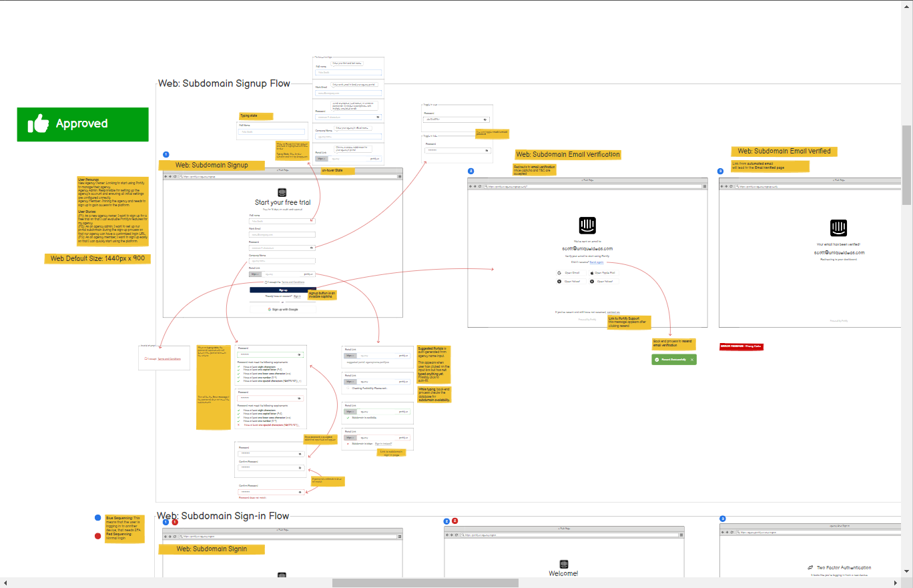The width and height of the screenshot is (913, 588).
Task: Click the horizontal scrollbar thumb at the bottom
Action: coord(424,583)
